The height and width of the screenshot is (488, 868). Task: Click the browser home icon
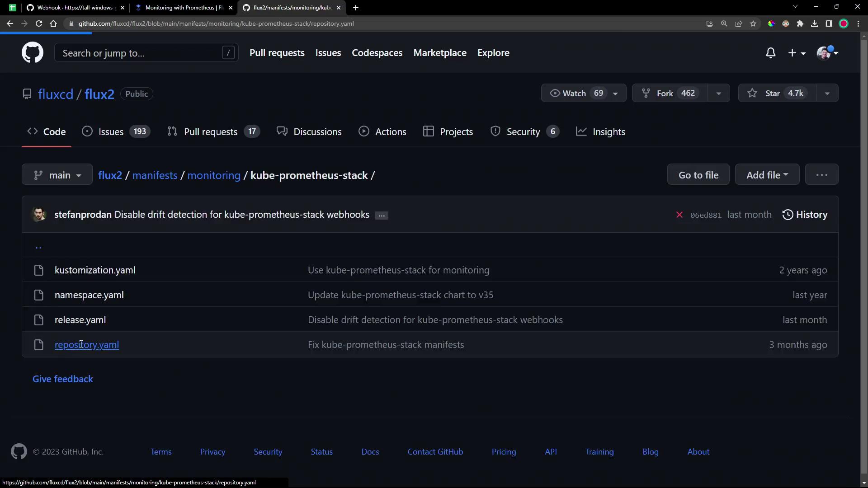tap(53, 23)
